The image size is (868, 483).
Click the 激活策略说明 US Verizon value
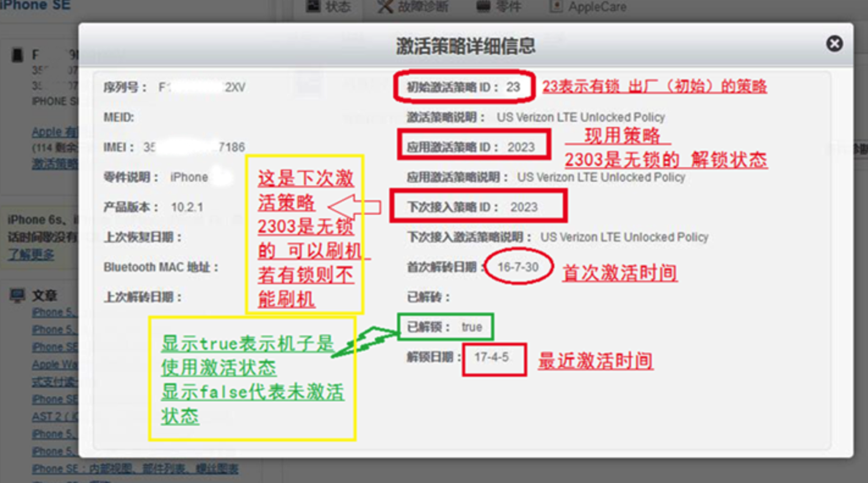[580, 117]
